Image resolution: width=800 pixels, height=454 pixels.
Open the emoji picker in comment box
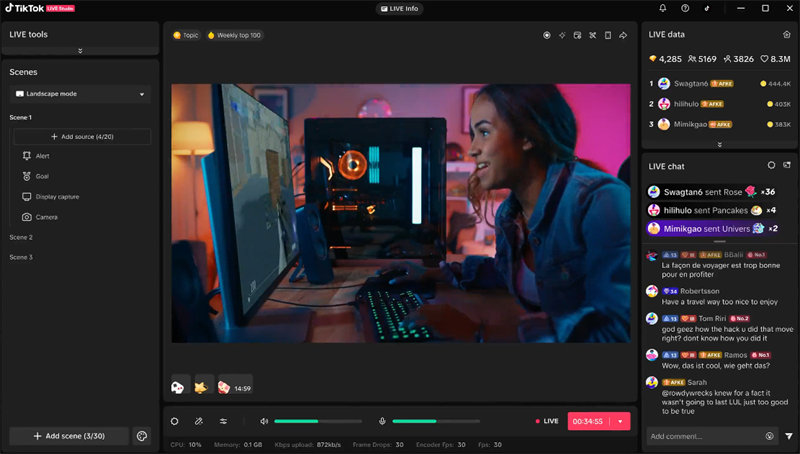769,436
